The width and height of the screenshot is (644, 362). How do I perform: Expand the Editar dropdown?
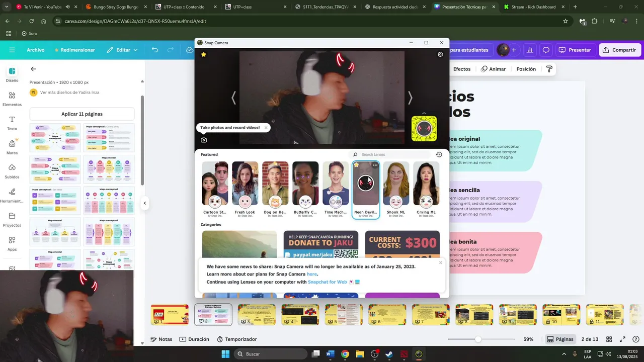point(122,50)
